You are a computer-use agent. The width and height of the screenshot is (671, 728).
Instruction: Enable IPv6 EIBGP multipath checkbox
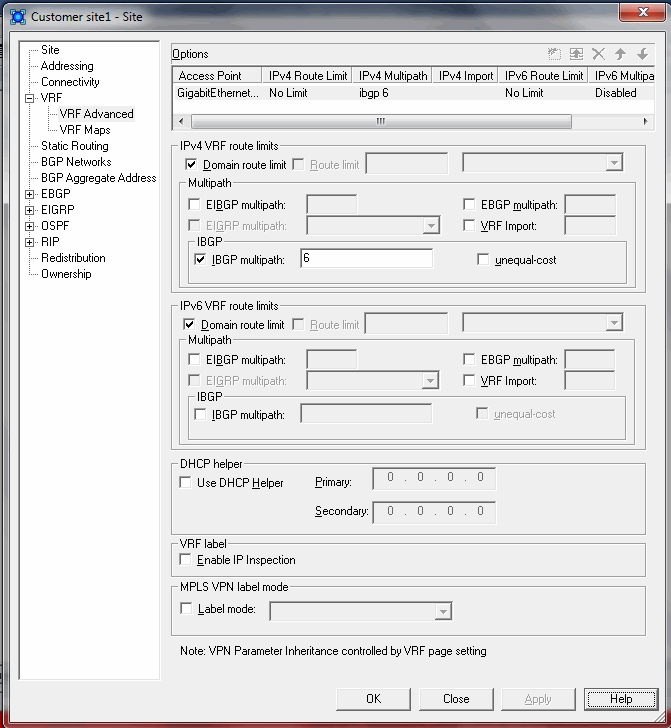[x=194, y=359]
